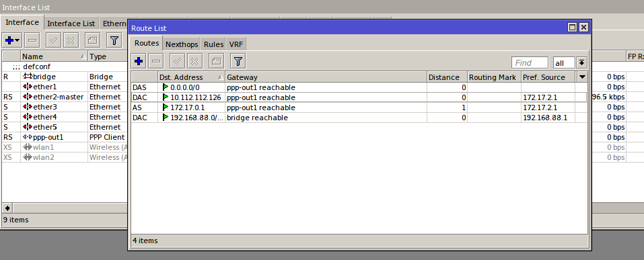
Task: Sort routes by Routing Mark column
Action: tap(495, 77)
